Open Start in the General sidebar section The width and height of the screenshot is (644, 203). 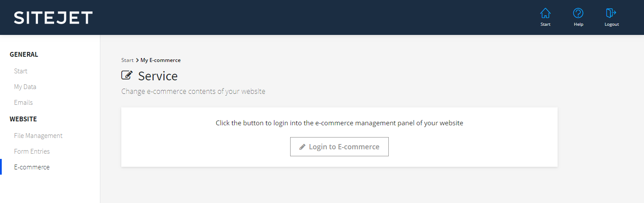(x=21, y=71)
